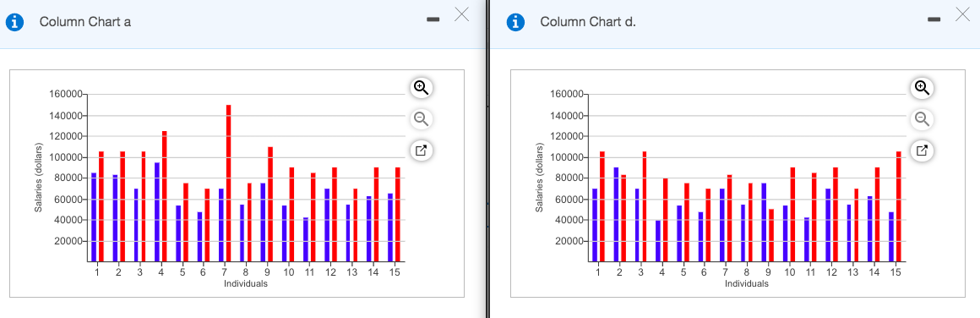This screenshot has height=318, width=980.
Task: Open Column Chart d in new window
Action: click(922, 151)
